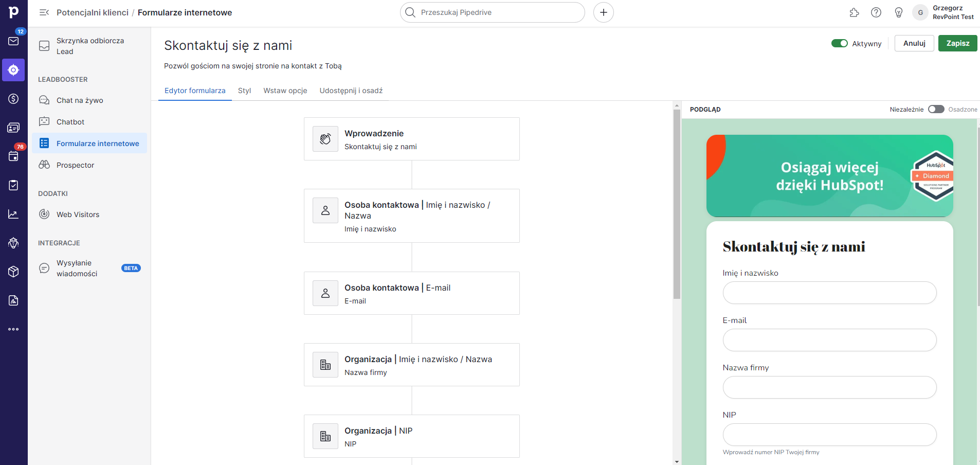Open the help question mark icon

[x=876, y=12]
